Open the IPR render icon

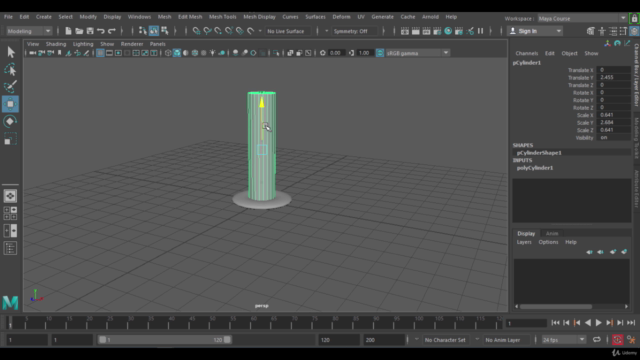(426, 31)
